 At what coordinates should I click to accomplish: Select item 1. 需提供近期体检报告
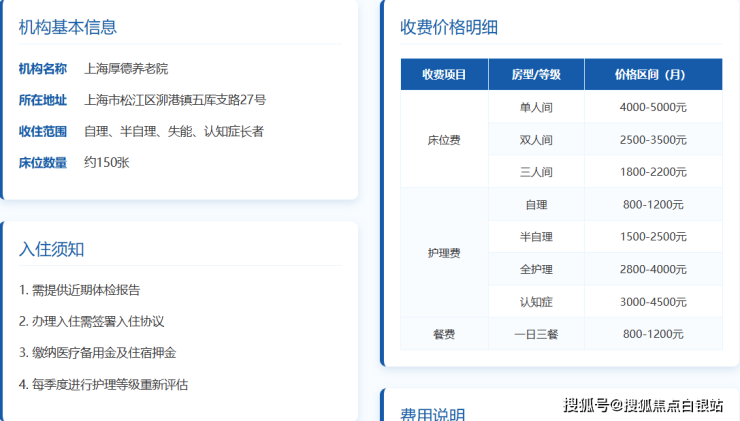click(79, 290)
